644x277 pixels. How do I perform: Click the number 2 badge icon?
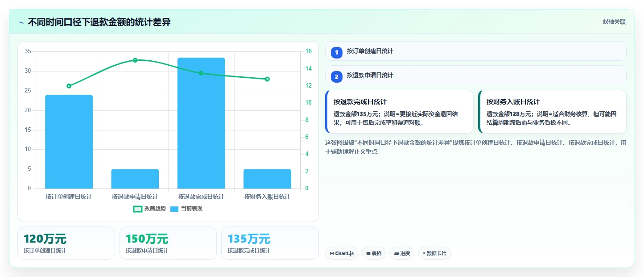pos(337,77)
